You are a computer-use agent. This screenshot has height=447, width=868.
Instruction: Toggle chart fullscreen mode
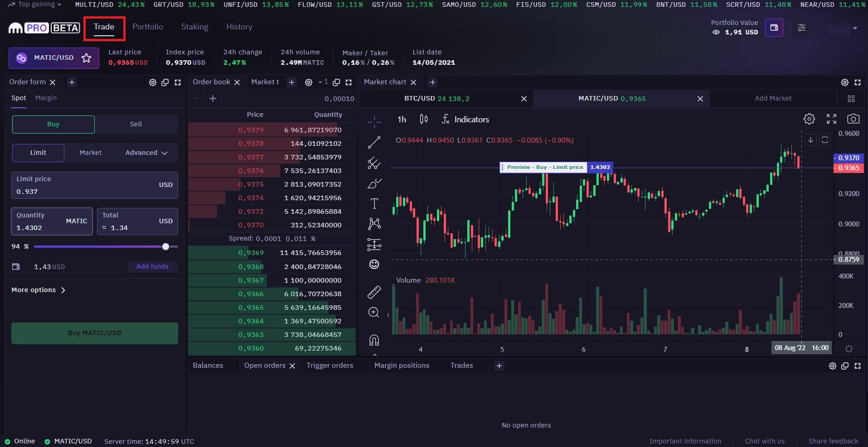pos(831,119)
